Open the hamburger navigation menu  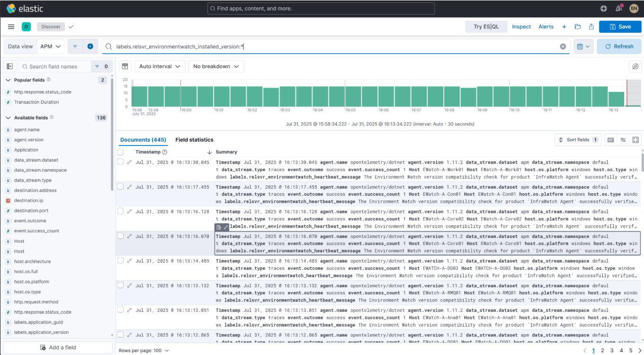[11, 27]
